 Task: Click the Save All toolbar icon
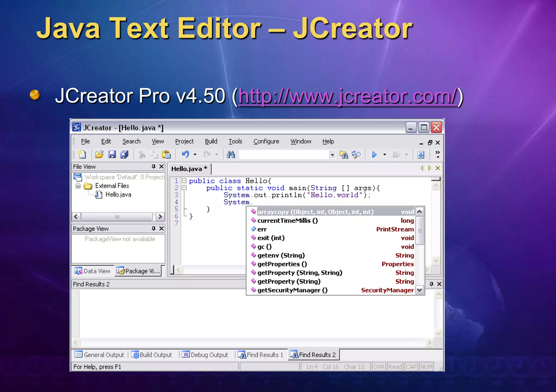pyautogui.click(x=124, y=155)
